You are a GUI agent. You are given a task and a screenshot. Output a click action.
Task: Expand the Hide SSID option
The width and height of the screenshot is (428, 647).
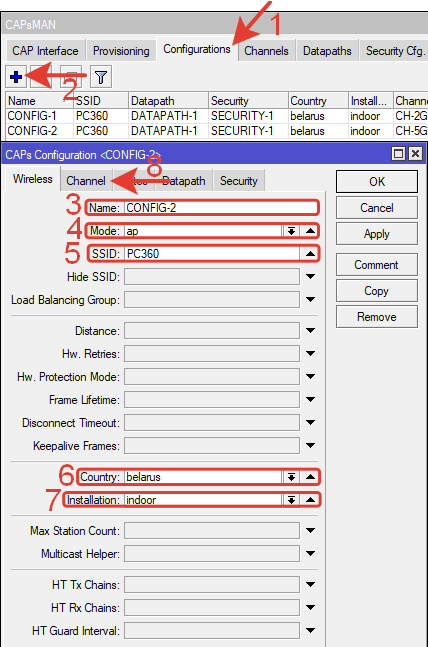[x=310, y=276]
